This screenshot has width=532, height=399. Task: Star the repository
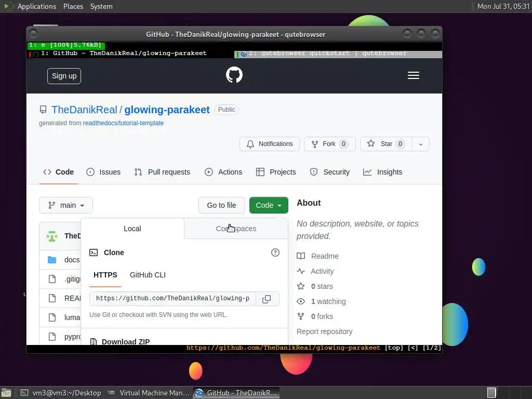pyautogui.click(x=386, y=144)
